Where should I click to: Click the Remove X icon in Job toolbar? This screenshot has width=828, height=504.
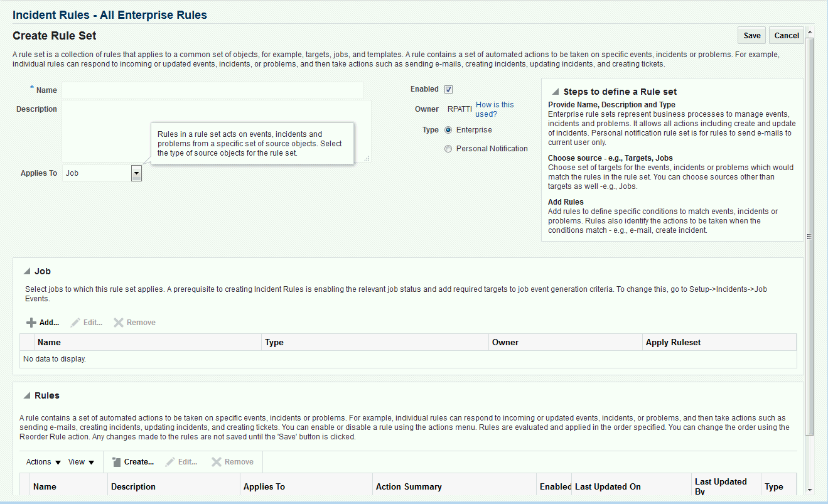(x=119, y=323)
